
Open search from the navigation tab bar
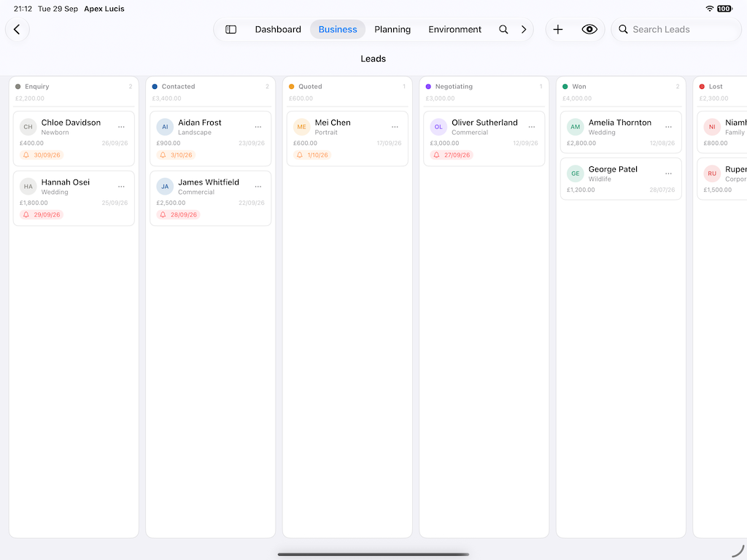click(x=503, y=29)
